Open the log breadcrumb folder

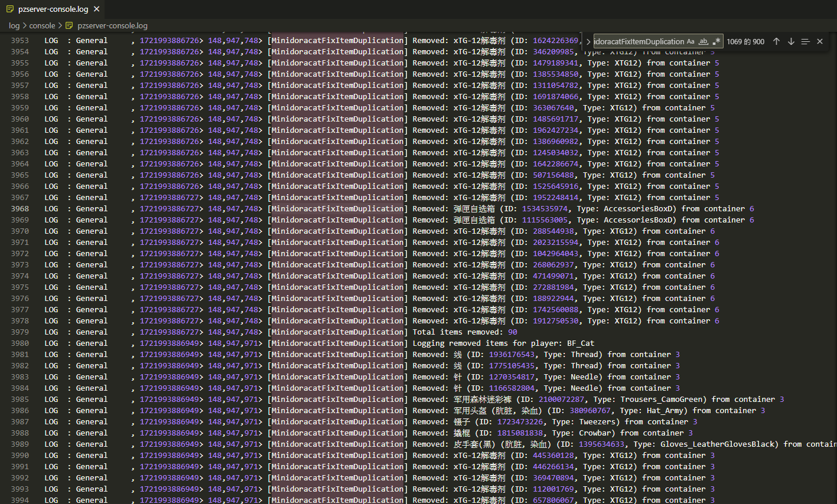click(14, 25)
